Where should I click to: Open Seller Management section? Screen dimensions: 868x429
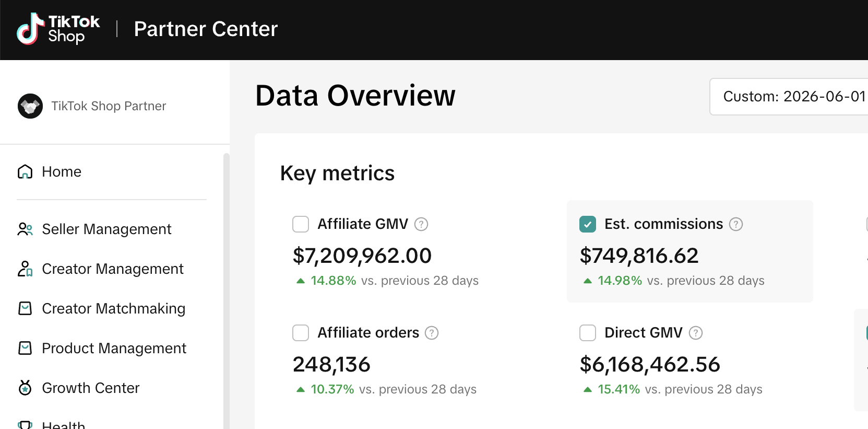click(x=106, y=229)
